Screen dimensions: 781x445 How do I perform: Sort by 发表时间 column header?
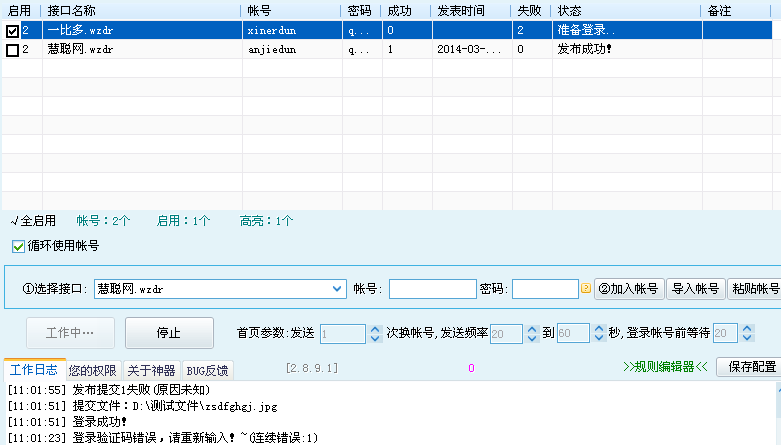pos(471,10)
